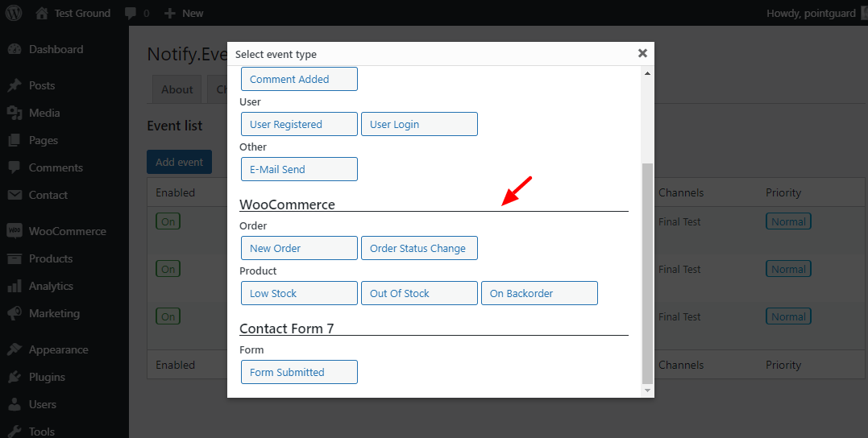
Task: Open Products in sidebar menu
Action: 51,258
